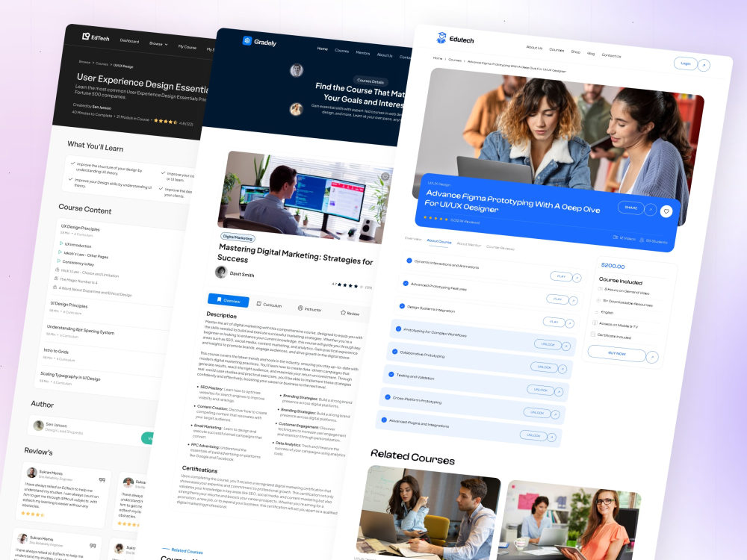Open the related course thumbnail with two students

tap(428, 514)
